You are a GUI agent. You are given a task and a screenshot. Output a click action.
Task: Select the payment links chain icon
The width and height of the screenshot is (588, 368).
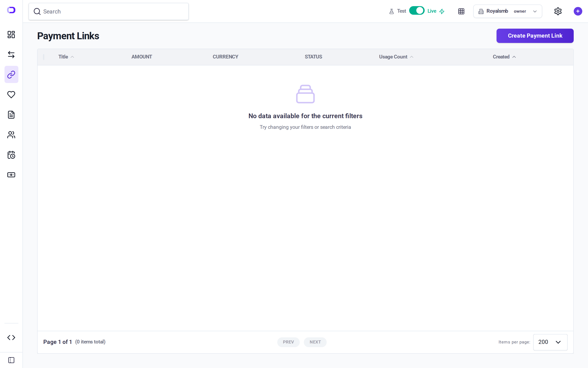tap(11, 74)
